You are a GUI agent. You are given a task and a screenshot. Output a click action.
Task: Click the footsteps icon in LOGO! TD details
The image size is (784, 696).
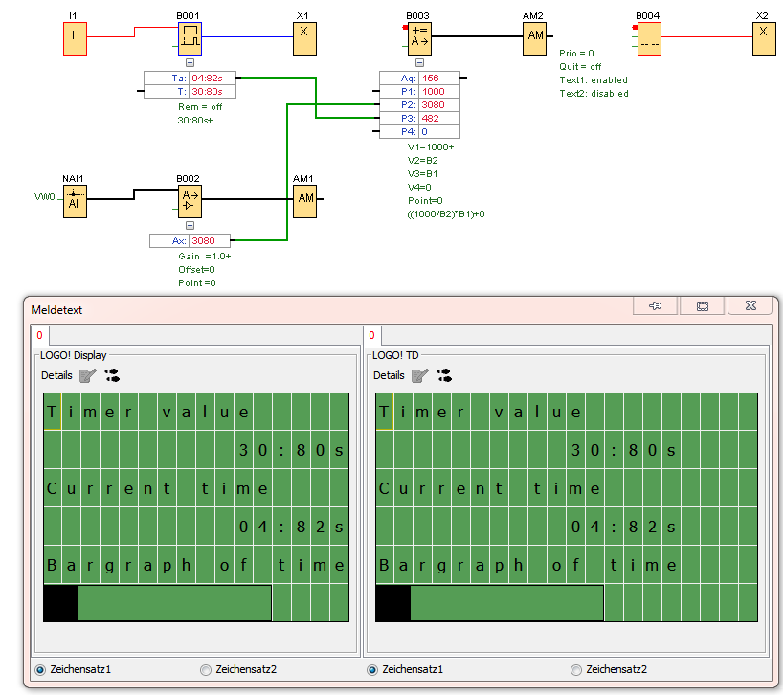click(445, 376)
